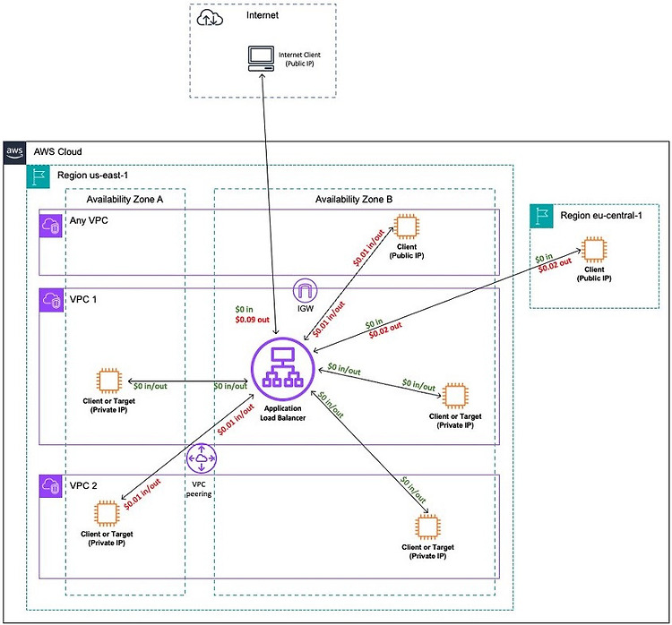
Task: Click '$0.01 in/out' near Any VPC client
Action: pos(369,248)
